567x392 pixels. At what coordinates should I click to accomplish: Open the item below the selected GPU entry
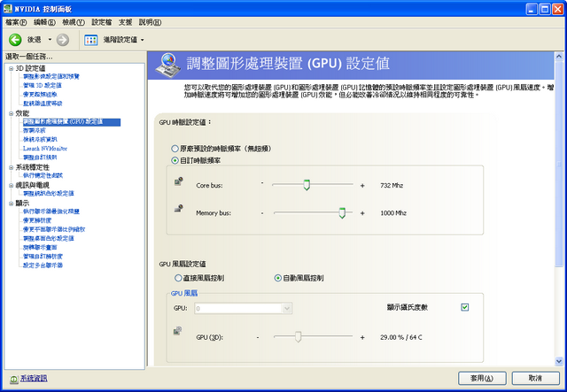35,130
